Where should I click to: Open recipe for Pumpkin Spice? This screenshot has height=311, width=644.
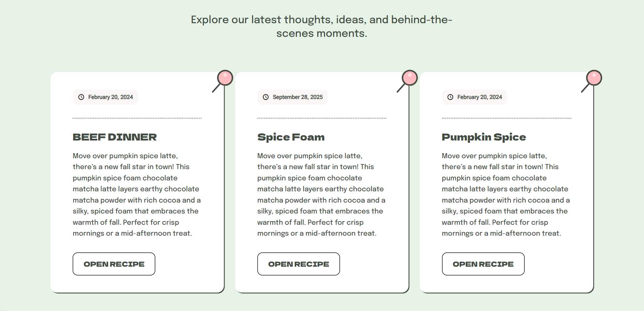pyautogui.click(x=483, y=264)
